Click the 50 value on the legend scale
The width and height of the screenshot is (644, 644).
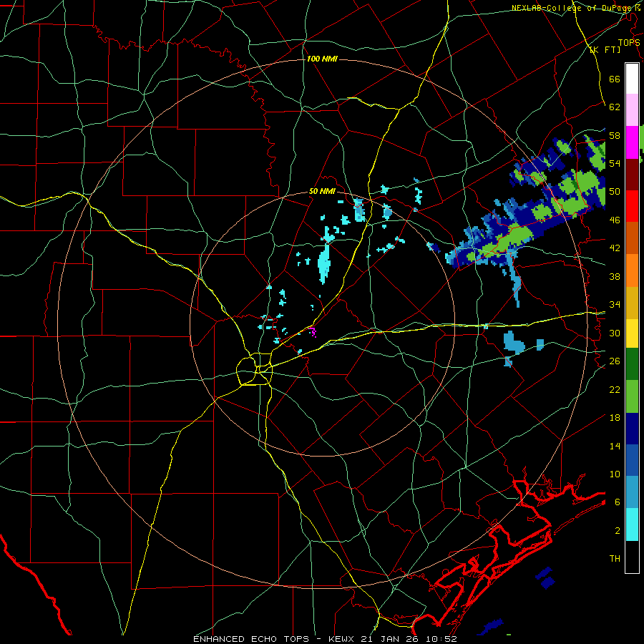[615, 192]
